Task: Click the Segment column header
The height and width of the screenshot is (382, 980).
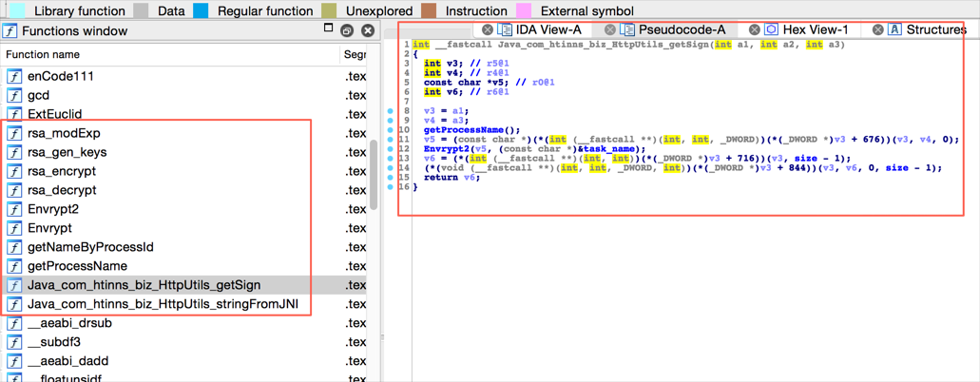Action: [355, 54]
